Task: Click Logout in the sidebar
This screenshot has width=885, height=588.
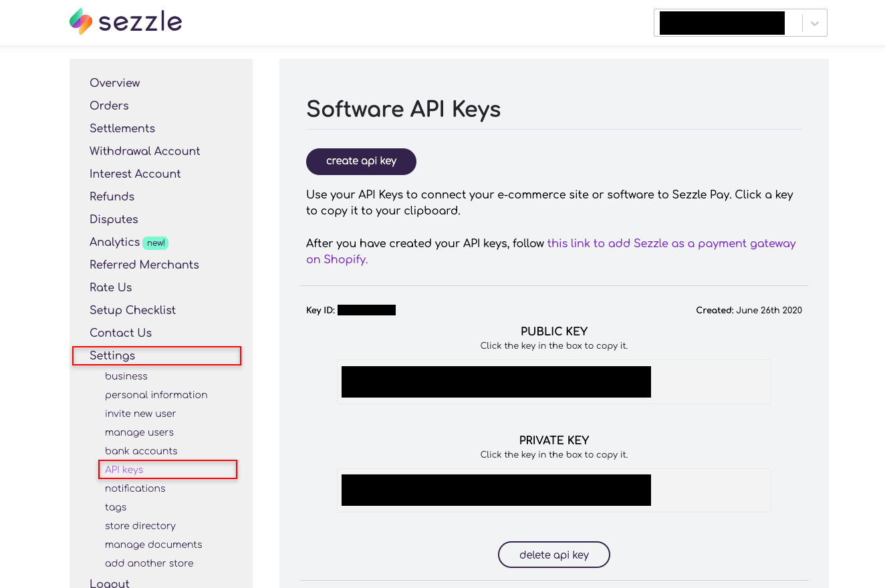Action: [x=110, y=583]
